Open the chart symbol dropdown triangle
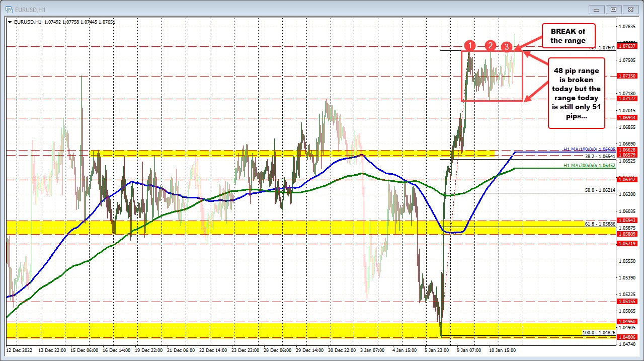 [x=10, y=22]
